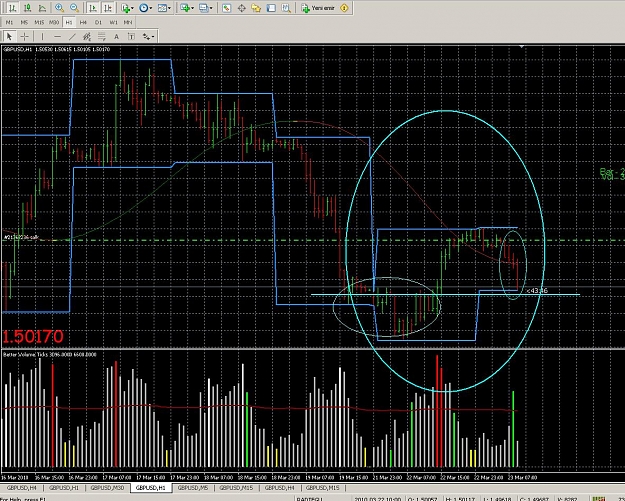Click the 2010.03.22 10:00 status bar date
Image resolution: width=625 pixels, height=501 pixels.
tap(378, 499)
